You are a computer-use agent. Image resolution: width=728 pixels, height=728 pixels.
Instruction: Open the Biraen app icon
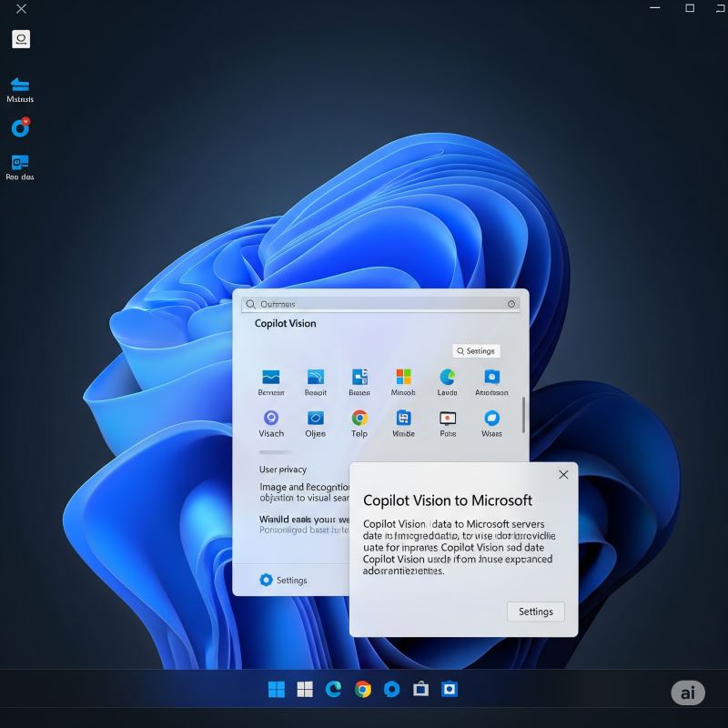(x=359, y=377)
